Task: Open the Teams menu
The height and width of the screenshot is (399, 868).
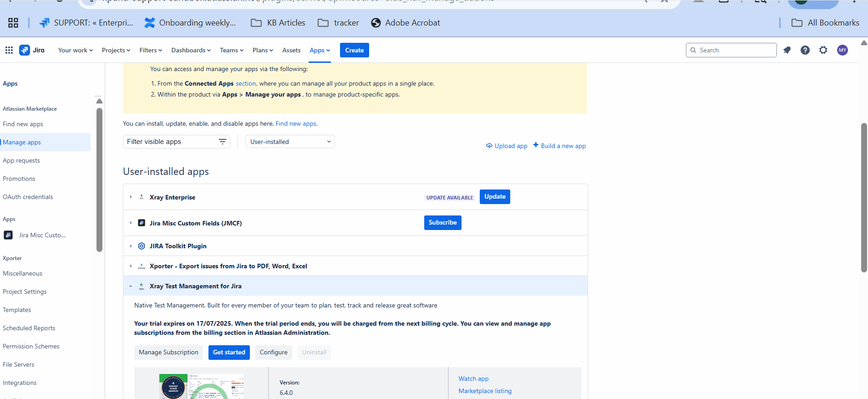Action: click(x=232, y=50)
